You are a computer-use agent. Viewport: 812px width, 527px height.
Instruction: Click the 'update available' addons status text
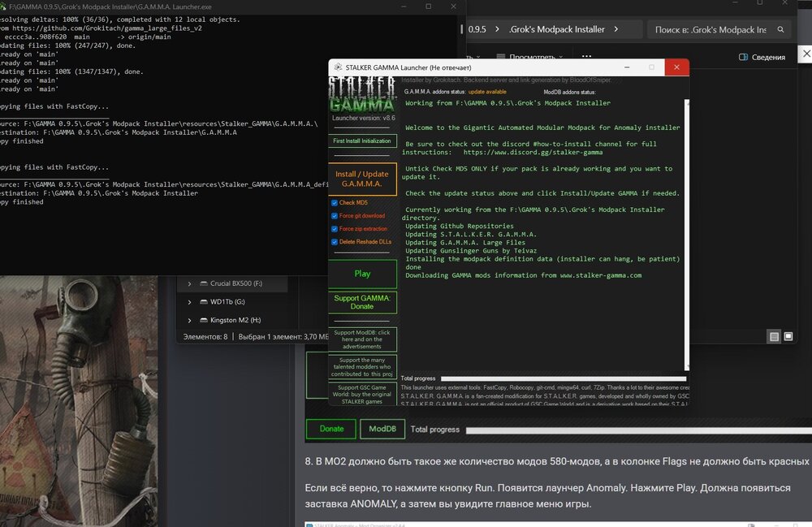point(487,92)
